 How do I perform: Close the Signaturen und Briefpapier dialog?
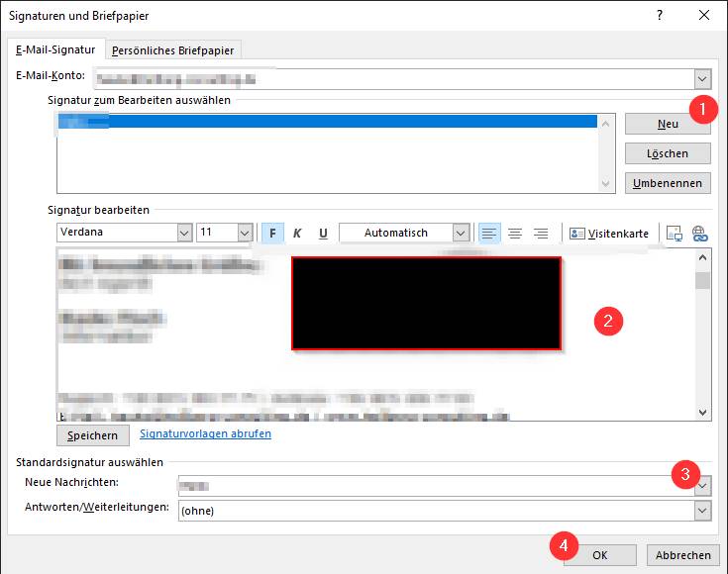pos(704,15)
